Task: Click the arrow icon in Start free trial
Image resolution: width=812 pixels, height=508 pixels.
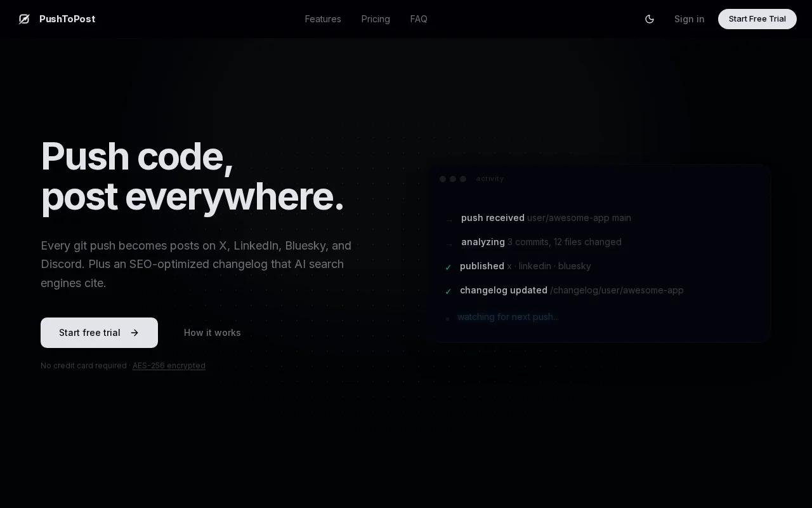Action: (x=134, y=333)
